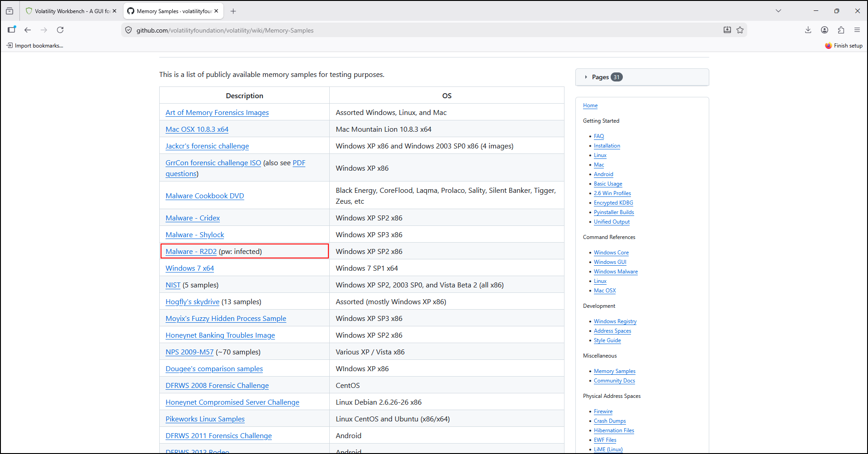Open the Encrypted KDBG sidebar link
The image size is (868, 454).
tap(613, 203)
